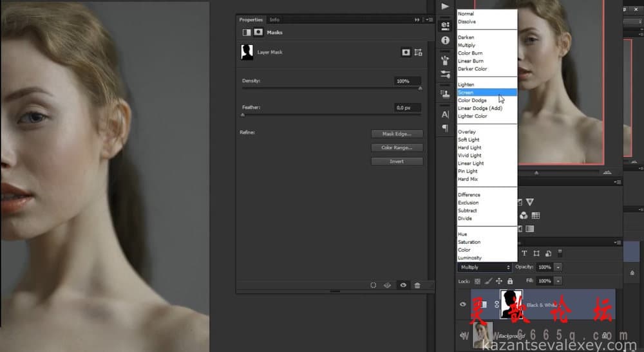Open the Opacity slider arrow
Image resolution: width=644 pixels, height=352 pixels.
(558, 267)
